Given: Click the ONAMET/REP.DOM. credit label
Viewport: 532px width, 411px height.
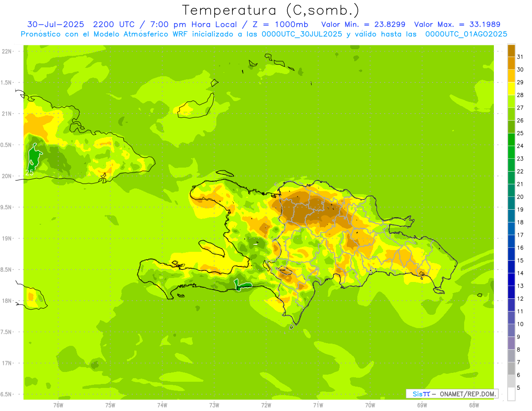Looking at the screenshot, I should point(468,394).
